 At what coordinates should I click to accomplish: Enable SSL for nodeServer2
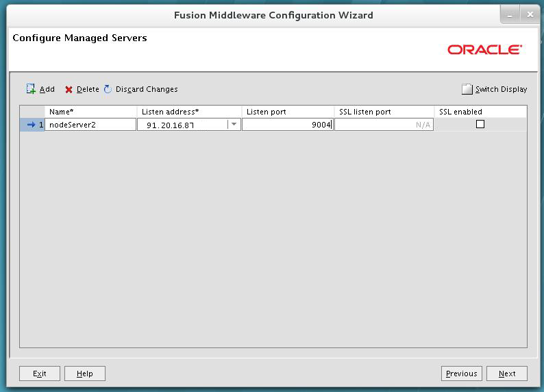click(x=480, y=124)
